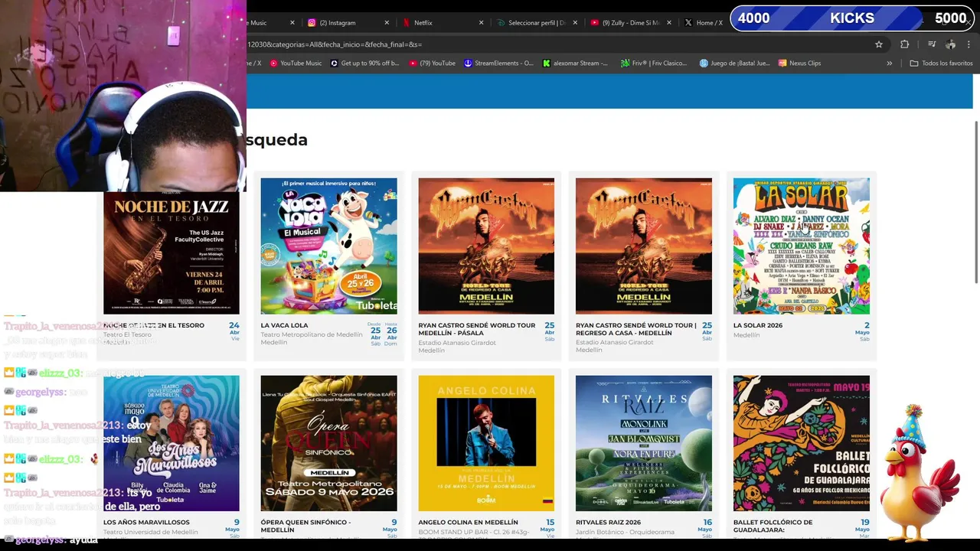This screenshot has height=551, width=980.
Task: Open the Friv Clasico bookmark
Action: (653, 64)
